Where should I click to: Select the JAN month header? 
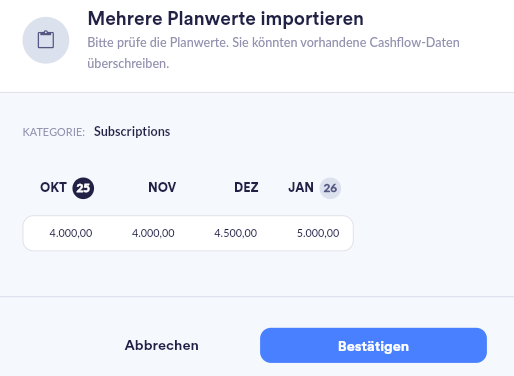(x=301, y=187)
